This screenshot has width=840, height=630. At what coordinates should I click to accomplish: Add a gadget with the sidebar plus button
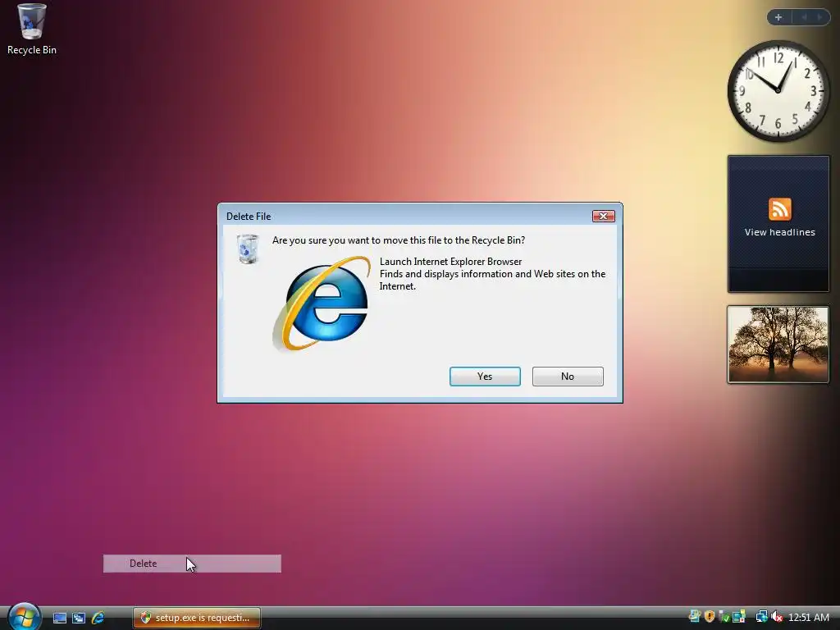coord(778,17)
